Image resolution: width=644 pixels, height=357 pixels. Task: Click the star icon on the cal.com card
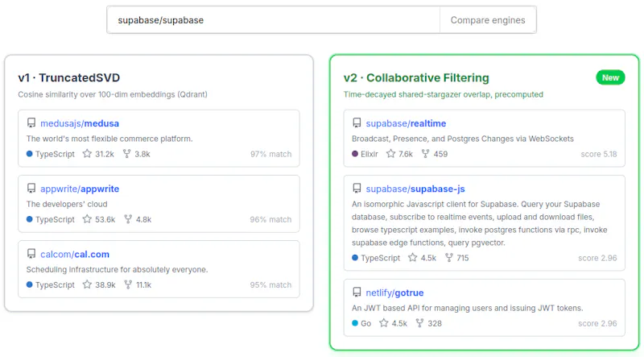pyautogui.click(x=87, y=284)
